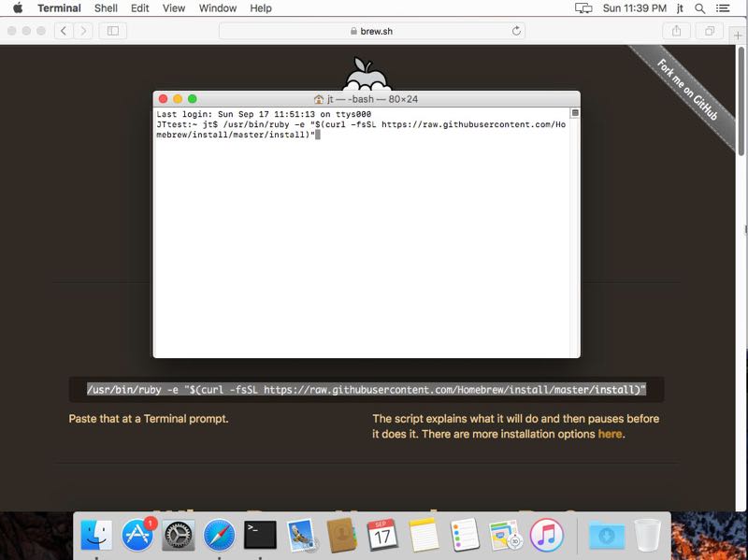
Task: Click the ruby command line in Terminal
Action: 361,130
